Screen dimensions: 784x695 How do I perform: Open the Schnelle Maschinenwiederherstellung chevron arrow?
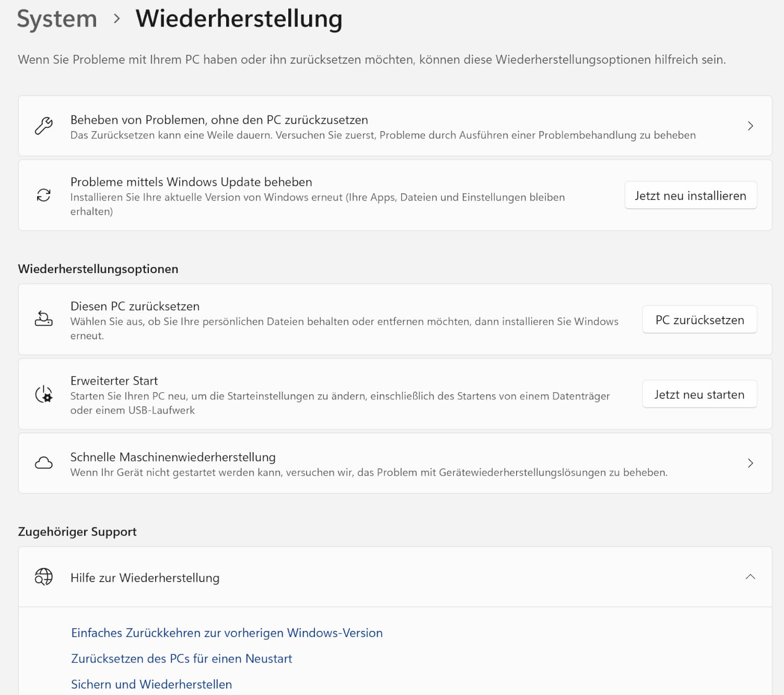[751, 463]
